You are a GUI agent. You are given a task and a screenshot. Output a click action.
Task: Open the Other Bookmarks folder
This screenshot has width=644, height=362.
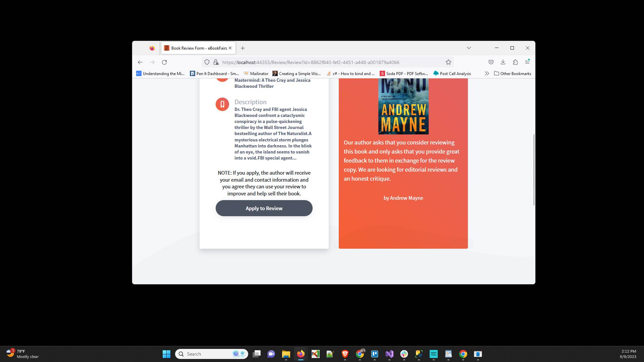[x=512, y=73]
